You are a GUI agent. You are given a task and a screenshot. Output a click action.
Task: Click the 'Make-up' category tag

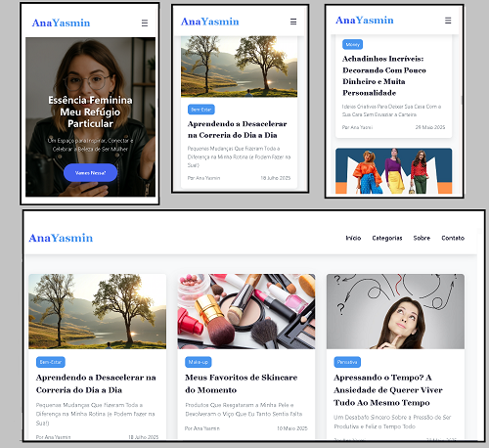pos(199,362)
